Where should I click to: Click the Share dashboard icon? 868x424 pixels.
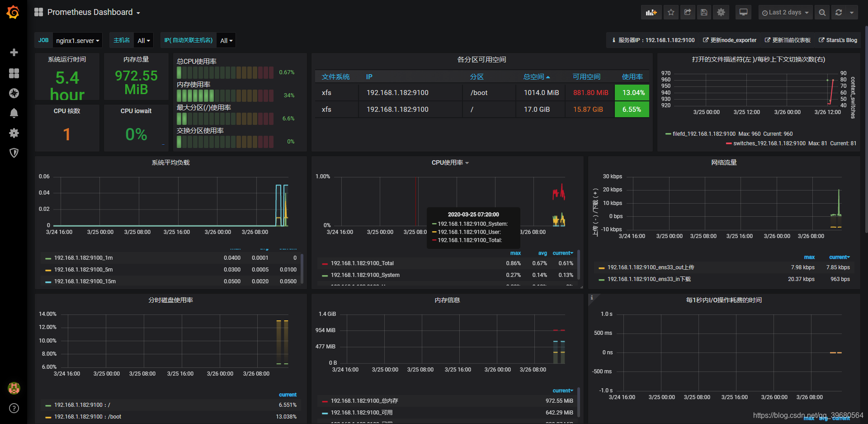(x=688, y=12)
